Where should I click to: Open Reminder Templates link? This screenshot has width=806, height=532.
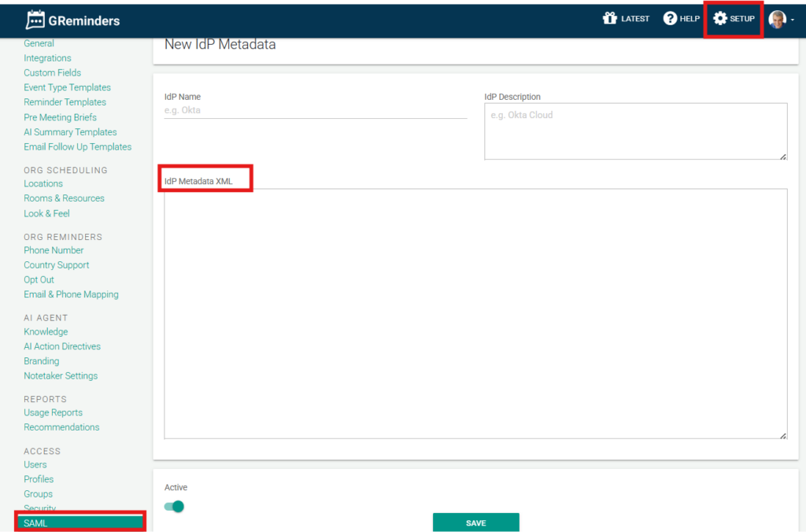(x=65, y=102)
